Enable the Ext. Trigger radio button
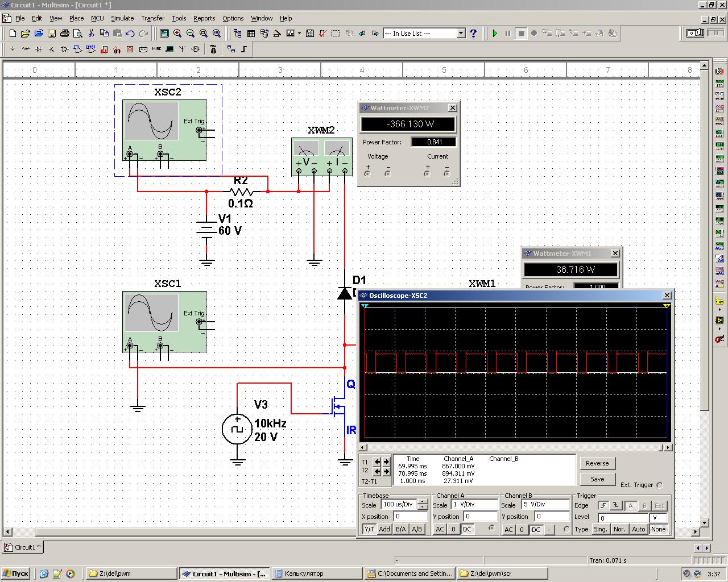 point(660,485)
